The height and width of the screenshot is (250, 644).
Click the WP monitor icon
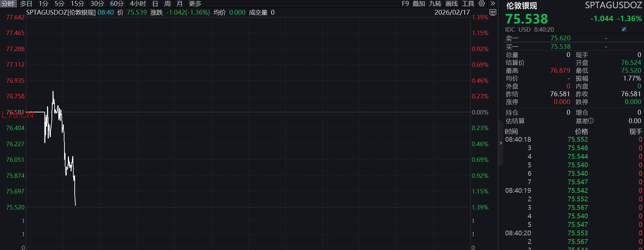pyautogui.click(x=493, y=12)
